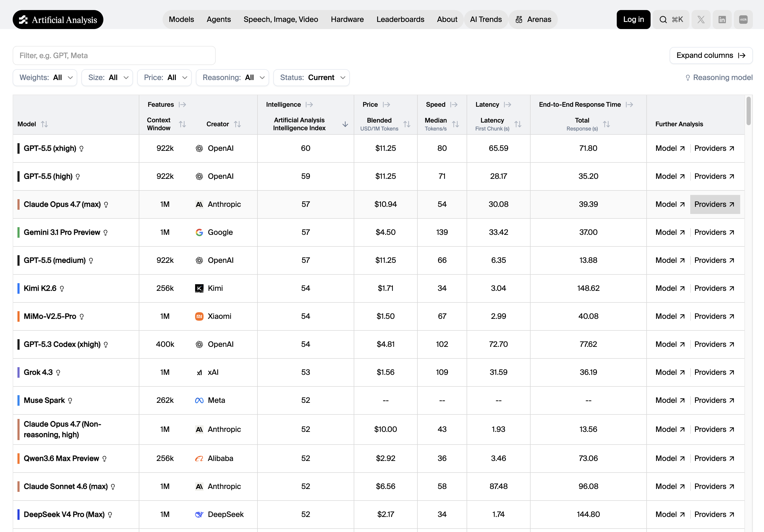Open the Hardware menu
Viewport: 764px width, 532px height.
(347, 20)
